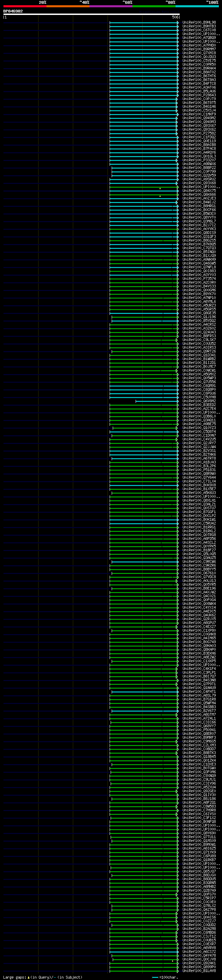
Task: Select the UniRef100_B7FAC8 label
Action: tap(199, 149)
